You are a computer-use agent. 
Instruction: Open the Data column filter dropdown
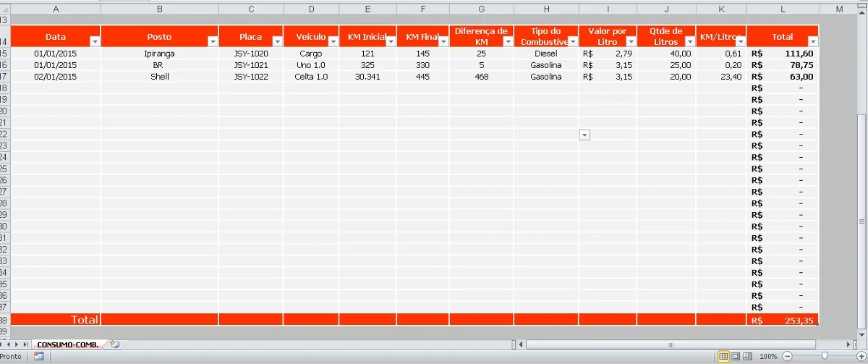(x=95, y=42)
